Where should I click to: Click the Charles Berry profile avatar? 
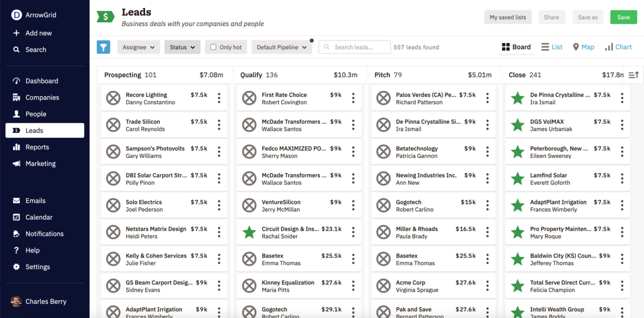16,301
